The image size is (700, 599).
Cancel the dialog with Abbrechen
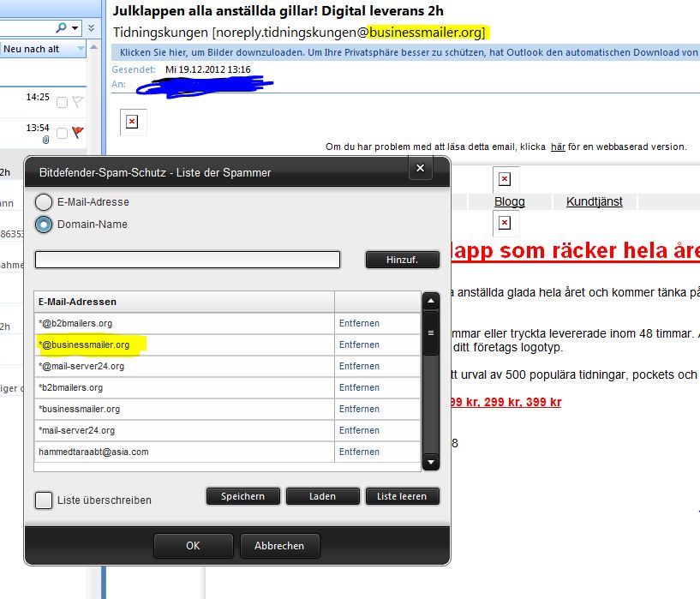tap(279, 546)
